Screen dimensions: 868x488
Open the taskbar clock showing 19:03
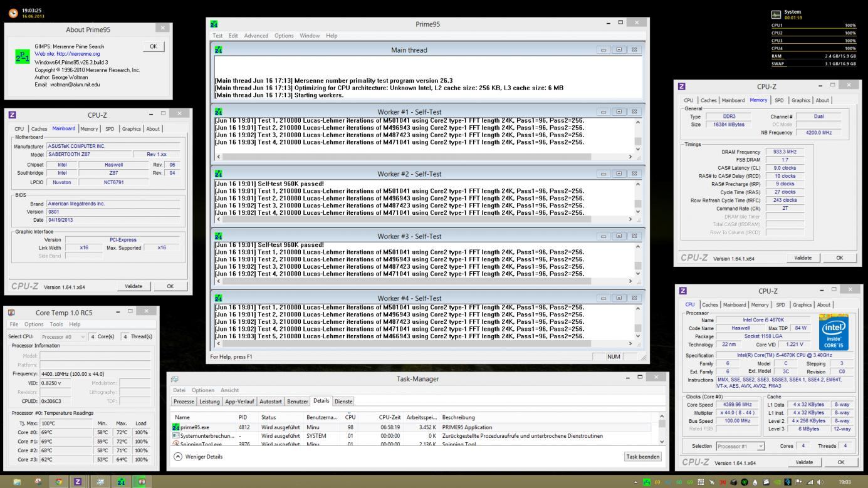pyautogui.click(x=844, y=482)
